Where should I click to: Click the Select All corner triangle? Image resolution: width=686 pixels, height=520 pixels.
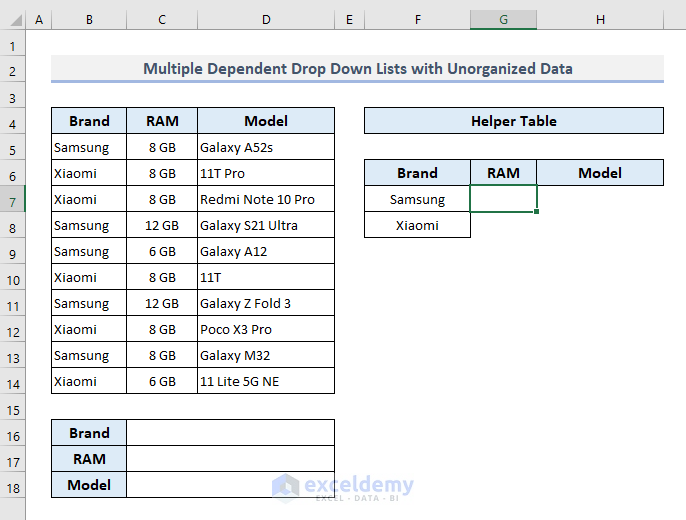click(16, 20)
